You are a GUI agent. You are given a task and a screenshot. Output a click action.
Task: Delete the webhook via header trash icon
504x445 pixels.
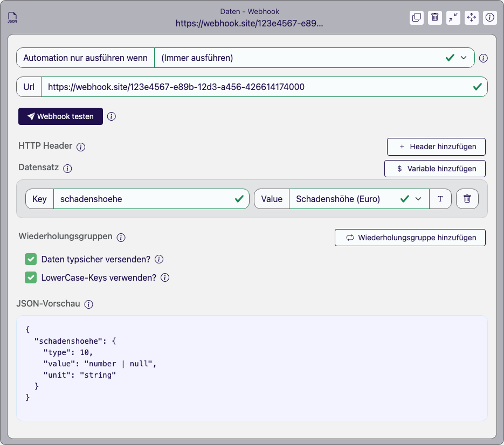pos(435,17)
